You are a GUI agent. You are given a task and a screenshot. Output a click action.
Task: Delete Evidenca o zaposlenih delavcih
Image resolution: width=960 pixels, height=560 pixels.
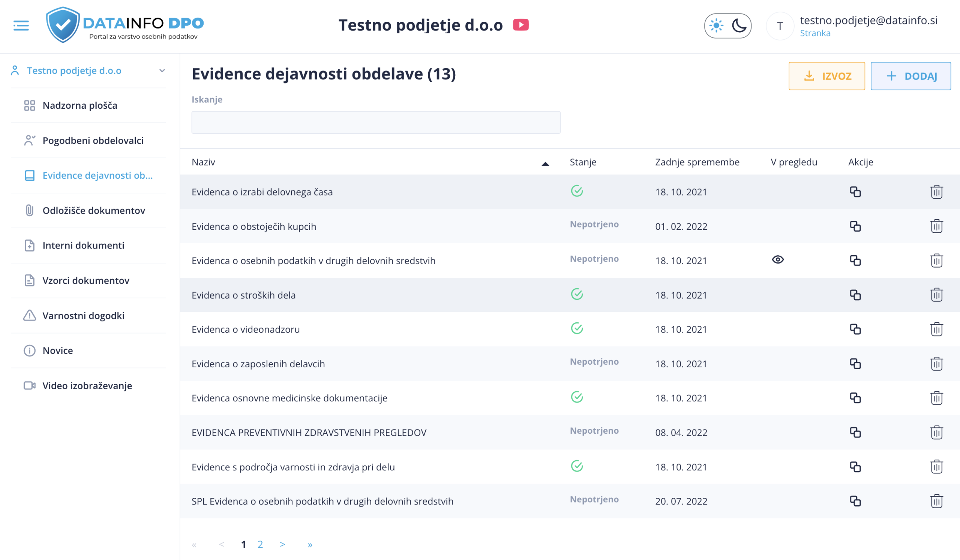coord(936,364)
